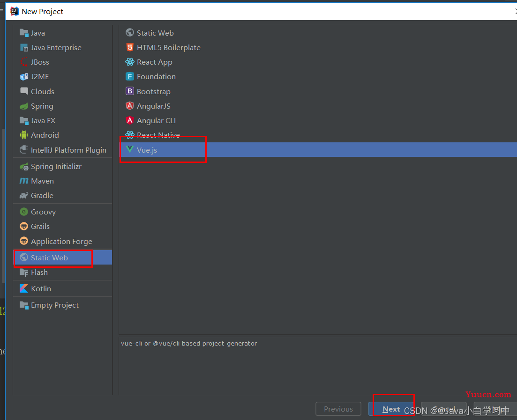Click the IntelliJ logo in the title bar
Viewport: 517px width, 420px height.
(x=15, y=12)
